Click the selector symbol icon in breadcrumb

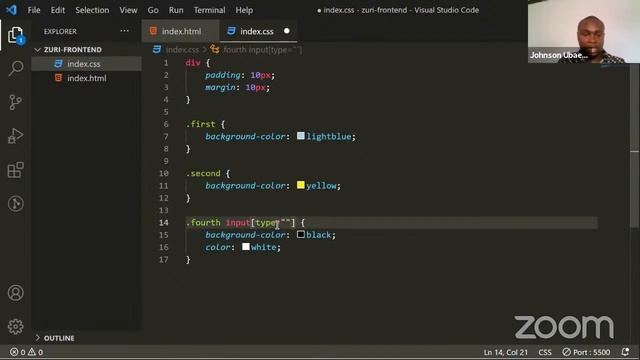click(x=215, y=50)
